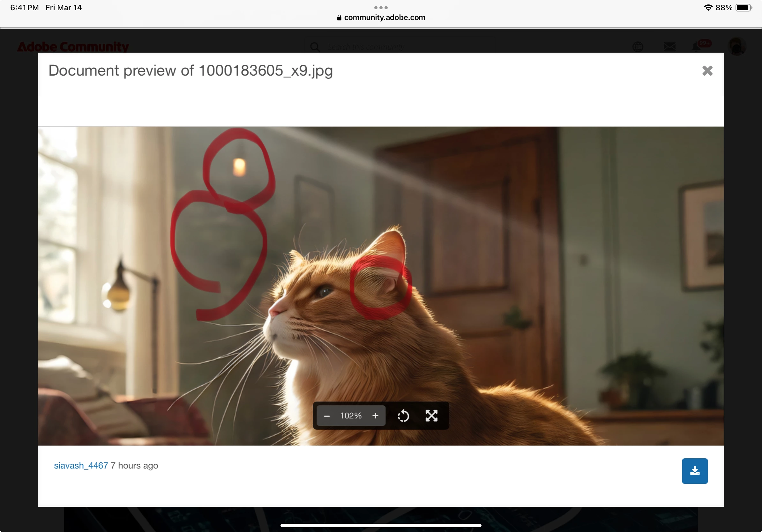Rotate the image with rotate icon
This screenshot has height=532, width=762.
(x=403, y=416)
